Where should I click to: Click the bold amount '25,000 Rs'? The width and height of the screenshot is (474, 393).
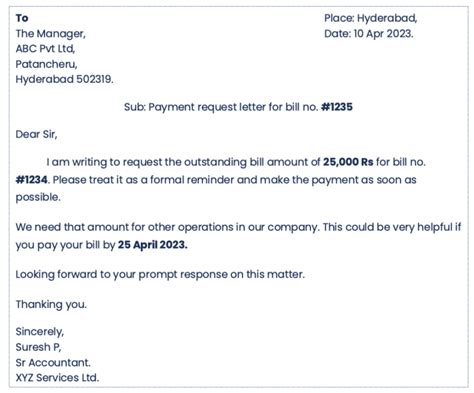coord(348,162)
